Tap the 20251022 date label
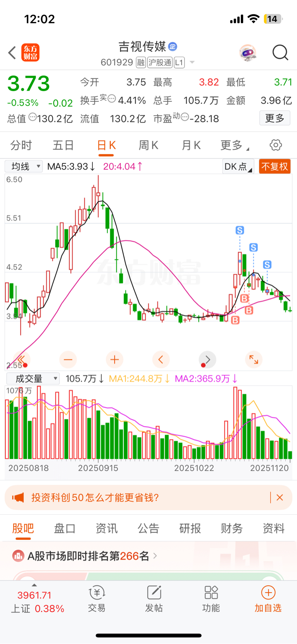The height and width of the screenshot is (644, 297). (194, 468)
